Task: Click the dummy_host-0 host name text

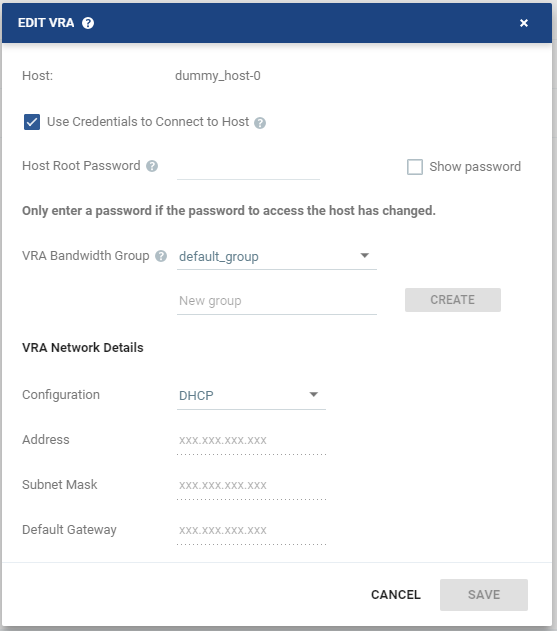Action: [x=218, y=76]
